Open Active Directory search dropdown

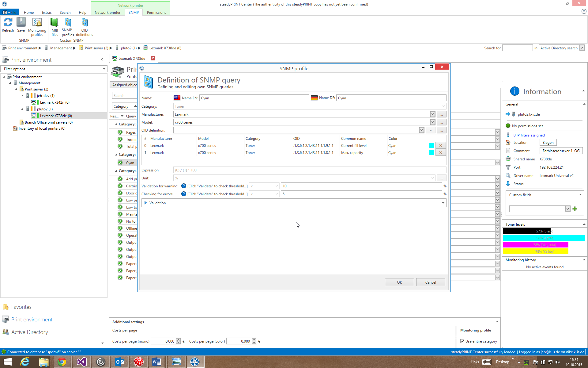click(582, 48)
